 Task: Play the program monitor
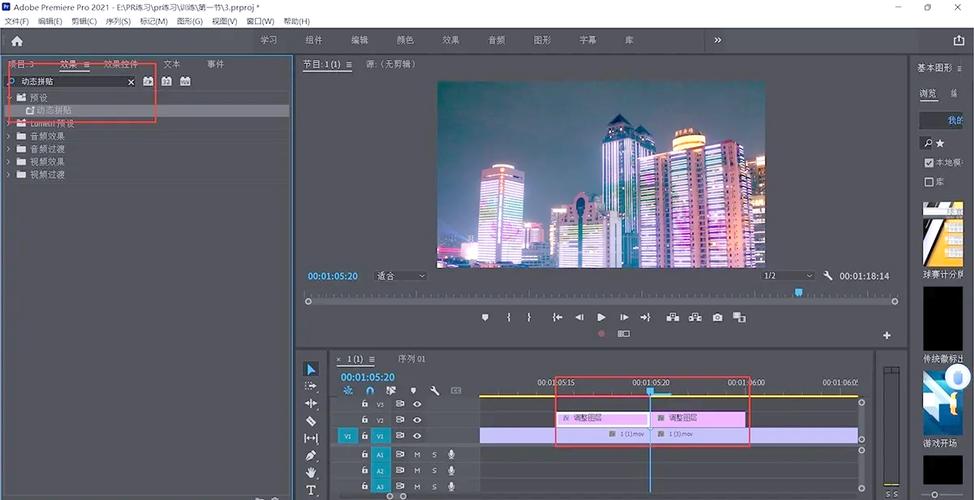coord(601,317)
